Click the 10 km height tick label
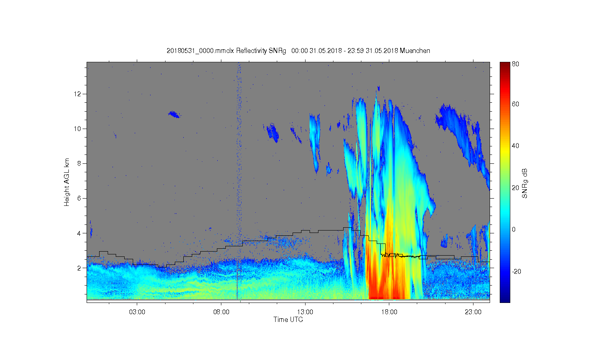607x364 pixels. [79, 129]
